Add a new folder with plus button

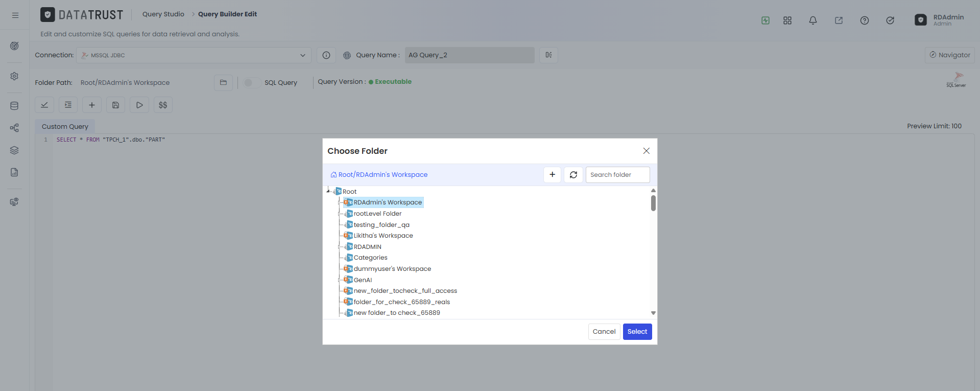tap(552, 175)
